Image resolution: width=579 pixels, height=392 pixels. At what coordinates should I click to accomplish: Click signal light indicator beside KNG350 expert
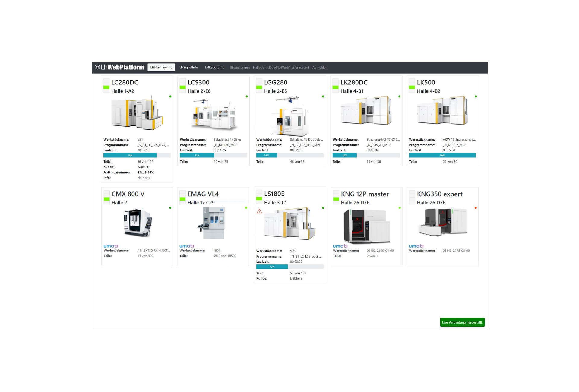tap(412, 197)
